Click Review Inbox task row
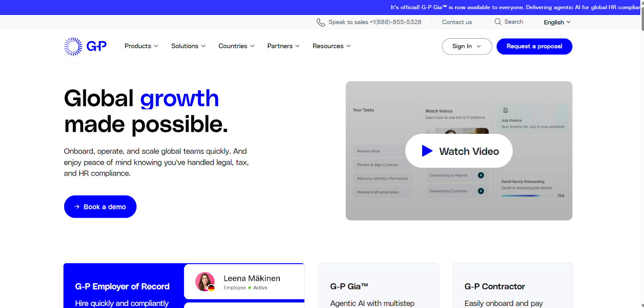Screen dimensions: 644x308 point(383,151)
